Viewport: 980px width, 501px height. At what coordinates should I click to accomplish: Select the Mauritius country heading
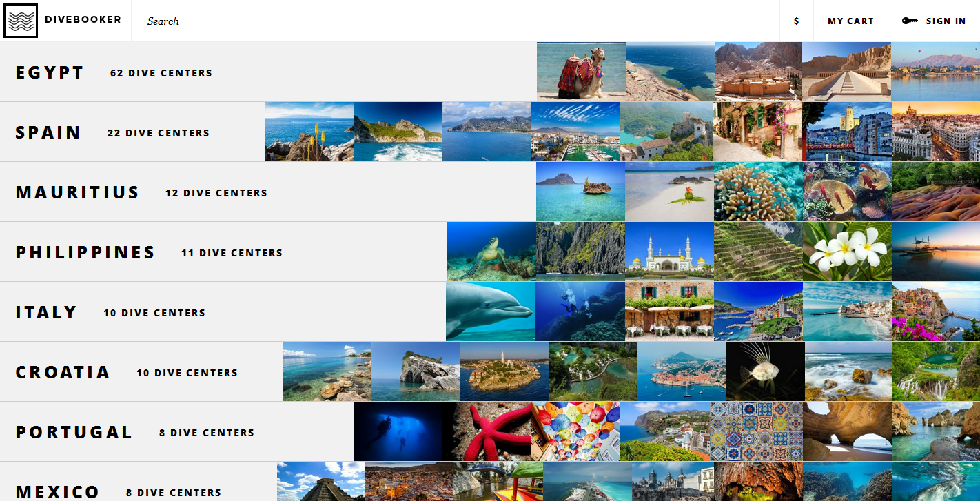coord(77,193)
